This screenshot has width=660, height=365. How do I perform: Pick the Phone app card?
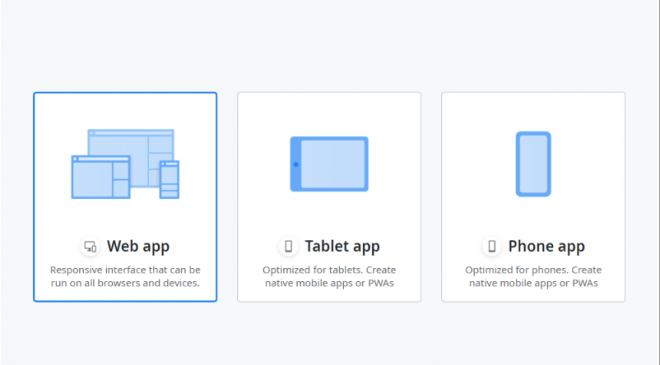click(x=533, y=197)
